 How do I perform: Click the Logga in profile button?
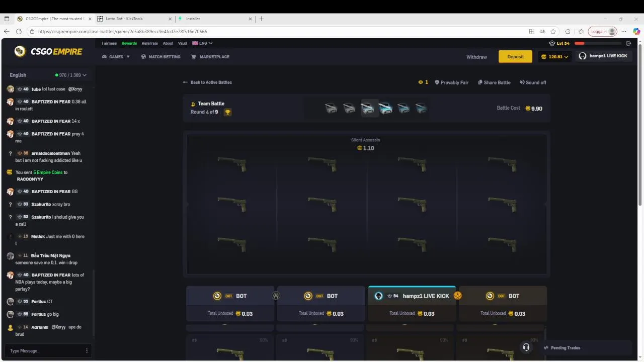click(603, 31)
